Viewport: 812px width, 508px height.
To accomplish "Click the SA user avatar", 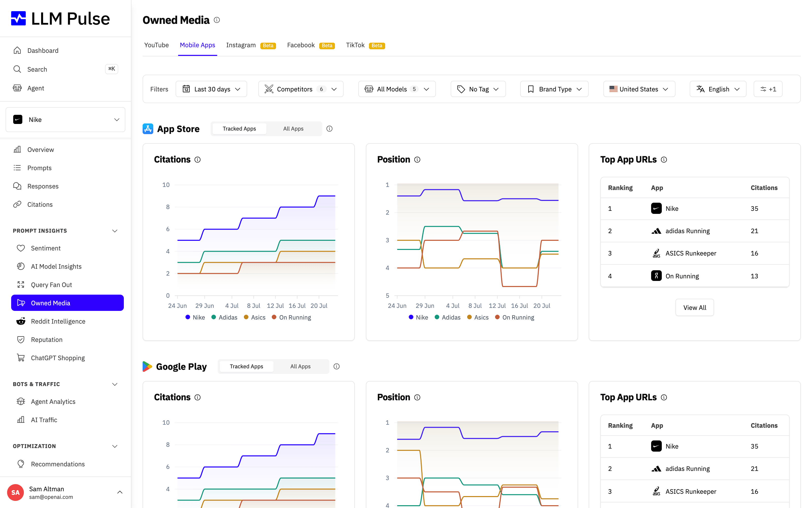I will tap(15, 493).
